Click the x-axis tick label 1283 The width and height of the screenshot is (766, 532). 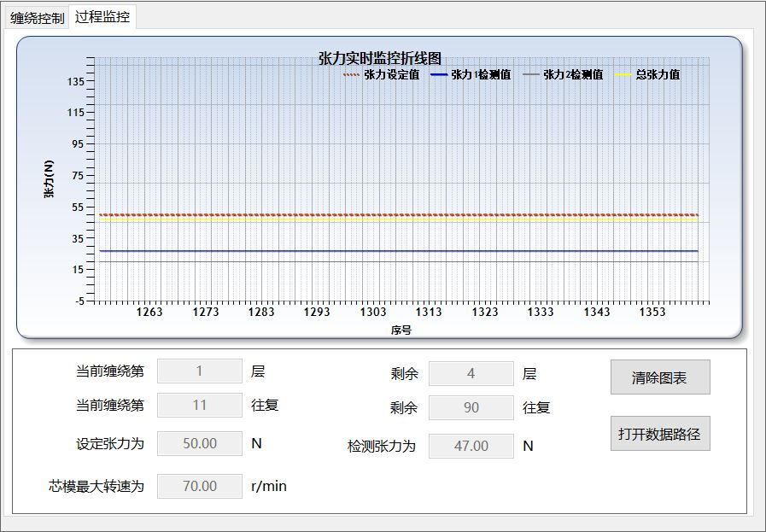coord(261,313)
